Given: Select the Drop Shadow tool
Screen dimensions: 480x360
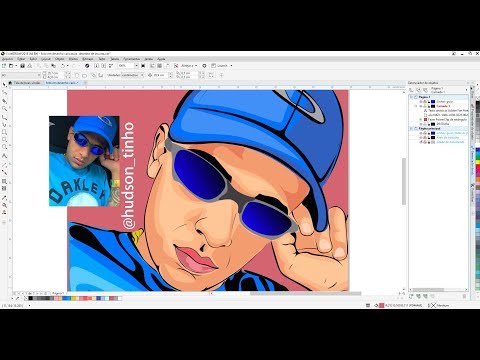Looking at the screenshot, I should 4,181.
